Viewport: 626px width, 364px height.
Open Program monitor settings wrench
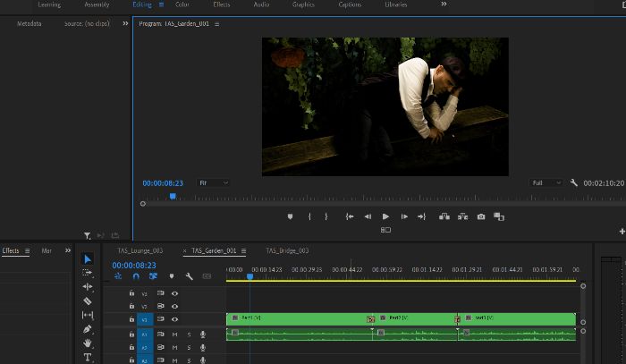pos(574,182)
